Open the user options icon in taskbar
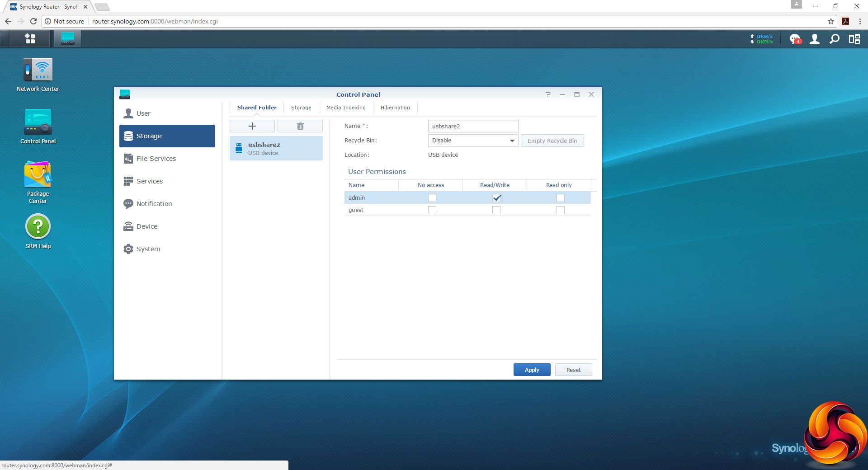Screen dimensions: 868x470 click(815, 39)
